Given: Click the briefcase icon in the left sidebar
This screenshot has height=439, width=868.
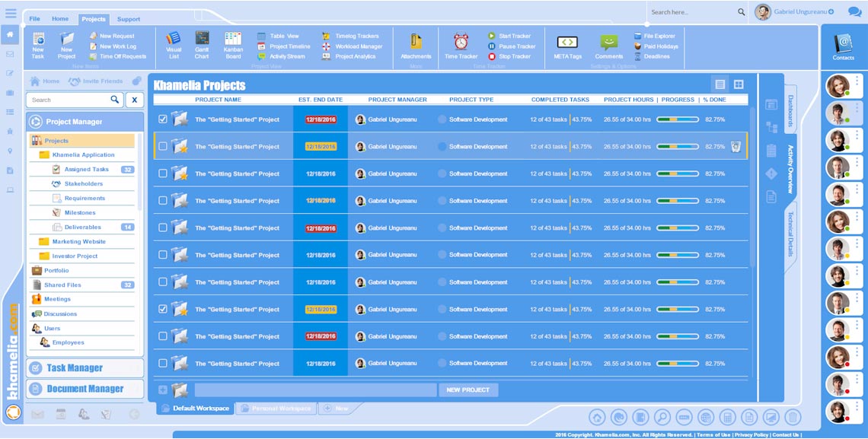Looking at the screenshot, I should tap(10, 92).
